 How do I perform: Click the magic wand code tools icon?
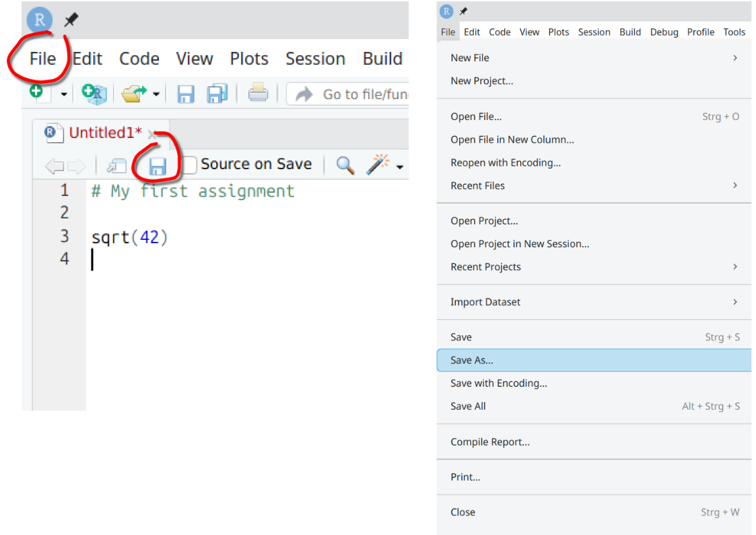tap(378, 164)
